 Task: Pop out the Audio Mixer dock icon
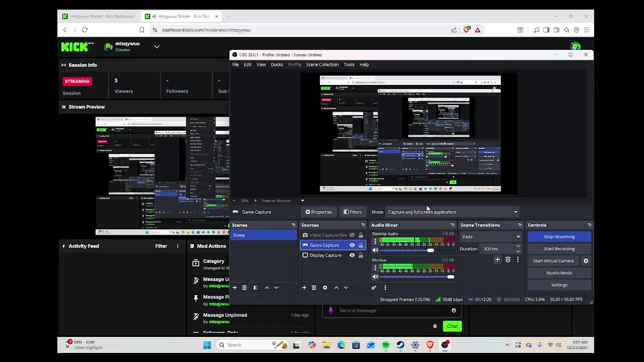pos(452,225)
